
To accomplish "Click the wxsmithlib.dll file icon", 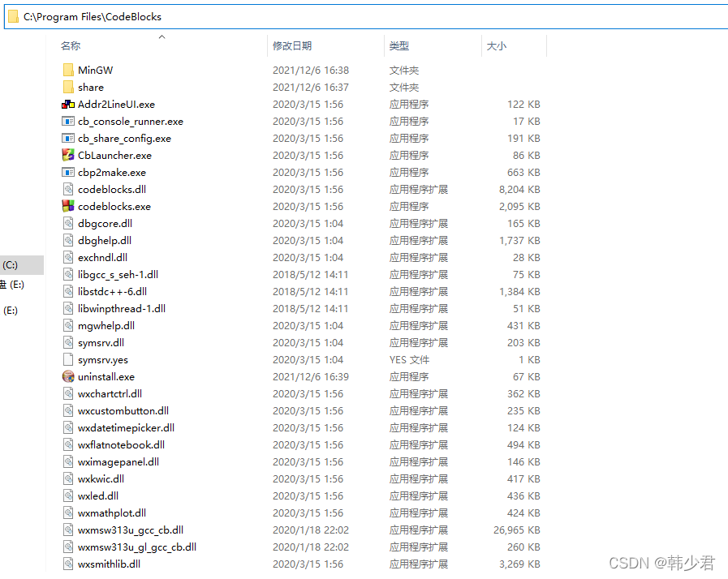I will pos(68,564).
